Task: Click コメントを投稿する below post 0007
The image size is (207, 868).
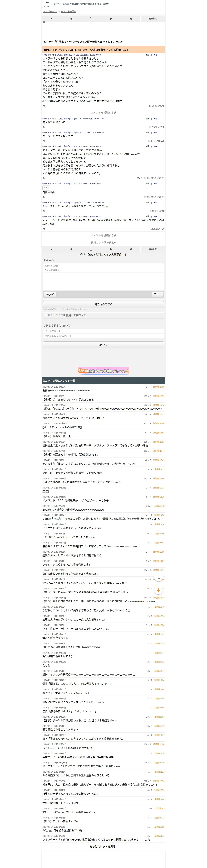Action: click(103, 236)
